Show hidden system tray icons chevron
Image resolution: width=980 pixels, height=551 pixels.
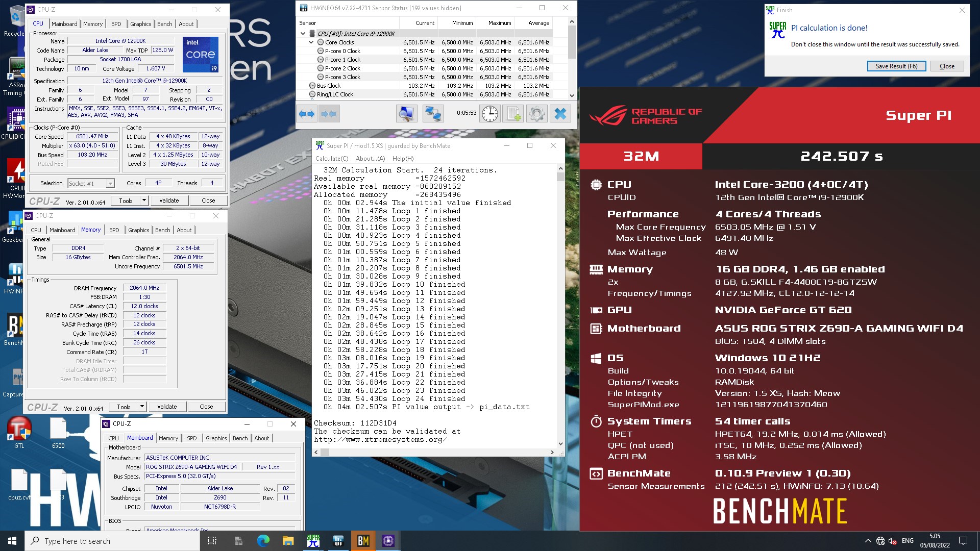pyautogui.click(x=868, y=541)
